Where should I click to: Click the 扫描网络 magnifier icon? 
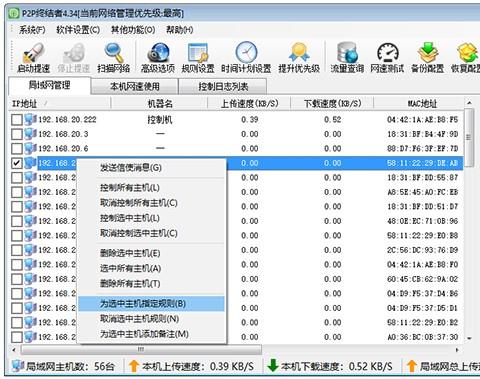114,53
